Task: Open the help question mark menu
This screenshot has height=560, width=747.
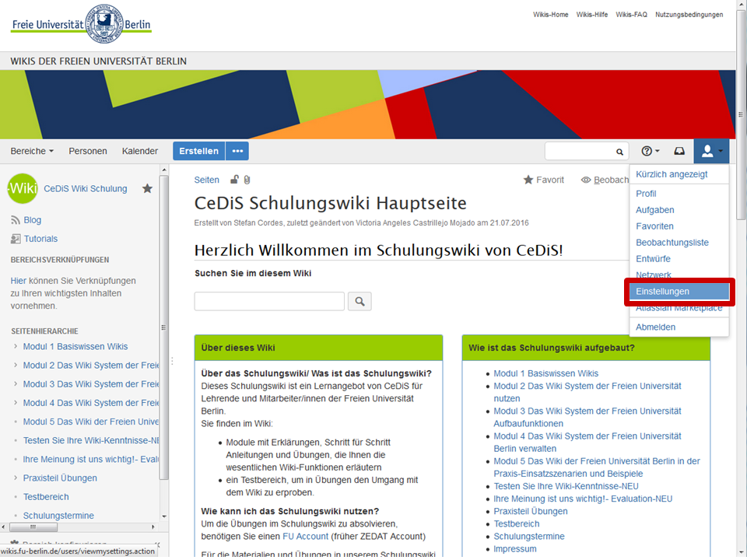Action: click(x=651, y=151)
